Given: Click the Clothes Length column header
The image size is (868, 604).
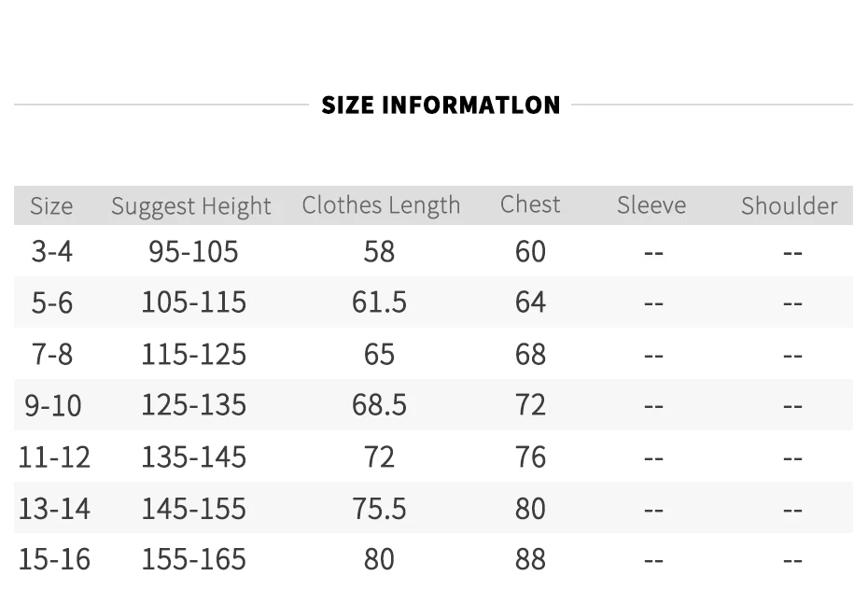Looking at the screenshot, I should (381, 205).
